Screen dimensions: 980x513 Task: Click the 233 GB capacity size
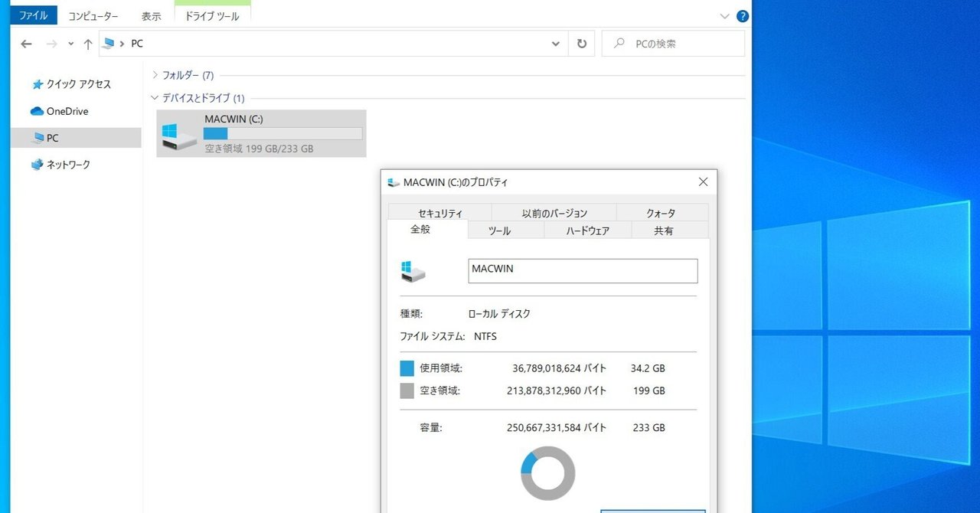[x=649, y=428]
